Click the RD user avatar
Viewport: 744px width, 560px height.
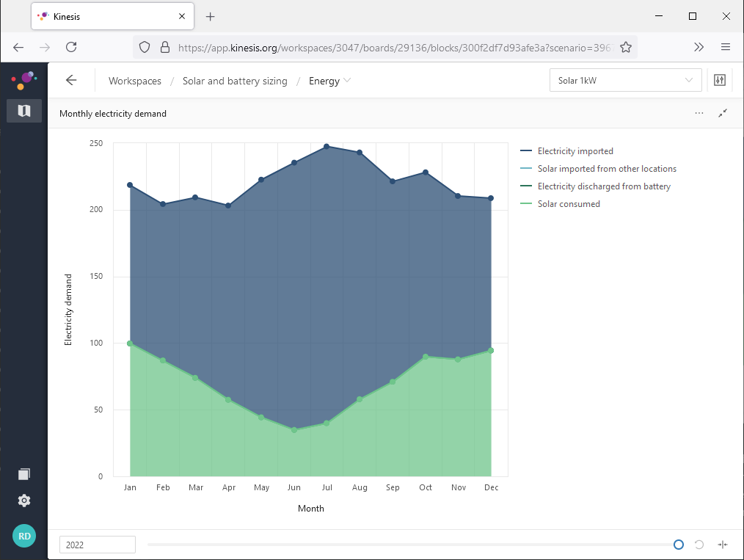pos(24,536)
